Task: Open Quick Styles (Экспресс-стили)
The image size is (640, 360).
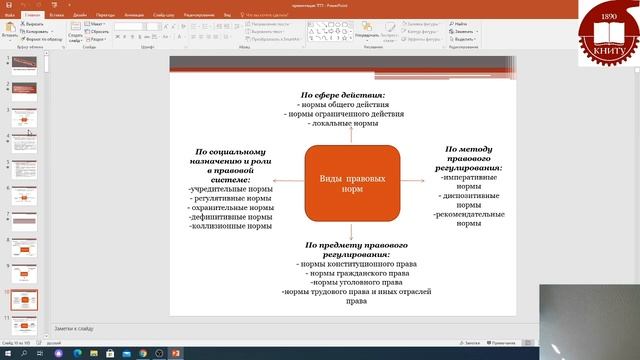Action: coord(390,32)
